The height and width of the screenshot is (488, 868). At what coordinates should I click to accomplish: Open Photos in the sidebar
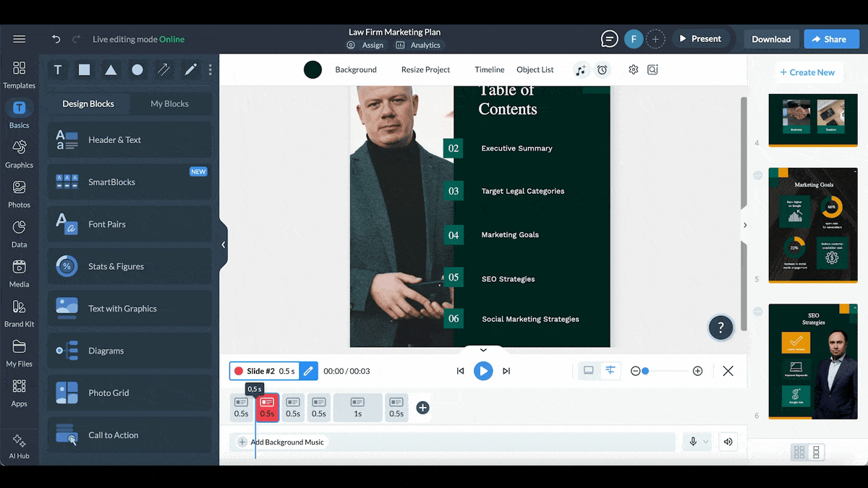20,194
